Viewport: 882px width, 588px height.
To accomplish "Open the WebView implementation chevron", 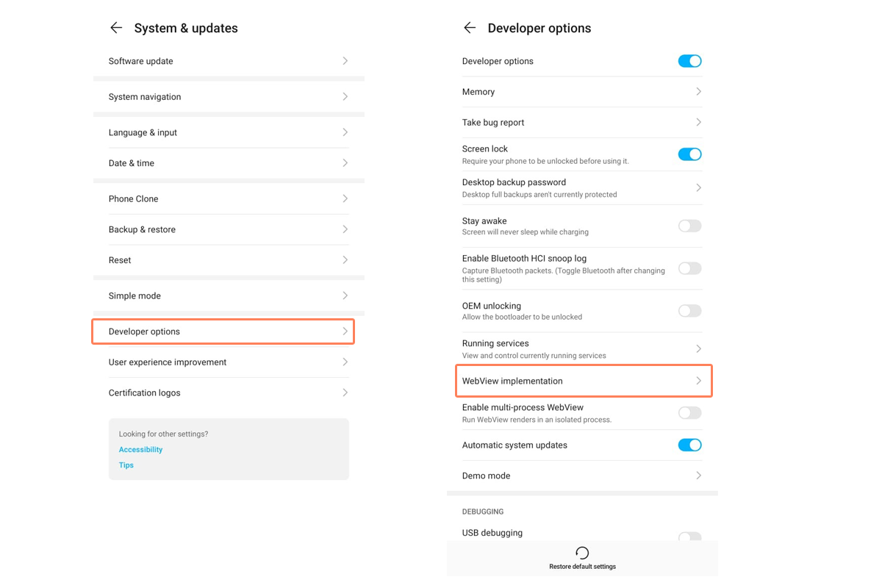I will coord(698,381).
